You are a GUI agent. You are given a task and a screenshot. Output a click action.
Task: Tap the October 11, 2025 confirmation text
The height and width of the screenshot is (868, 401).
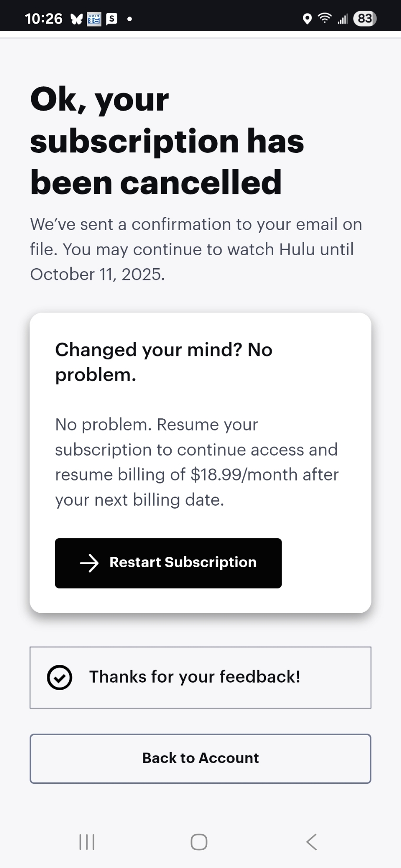[98, 274]
